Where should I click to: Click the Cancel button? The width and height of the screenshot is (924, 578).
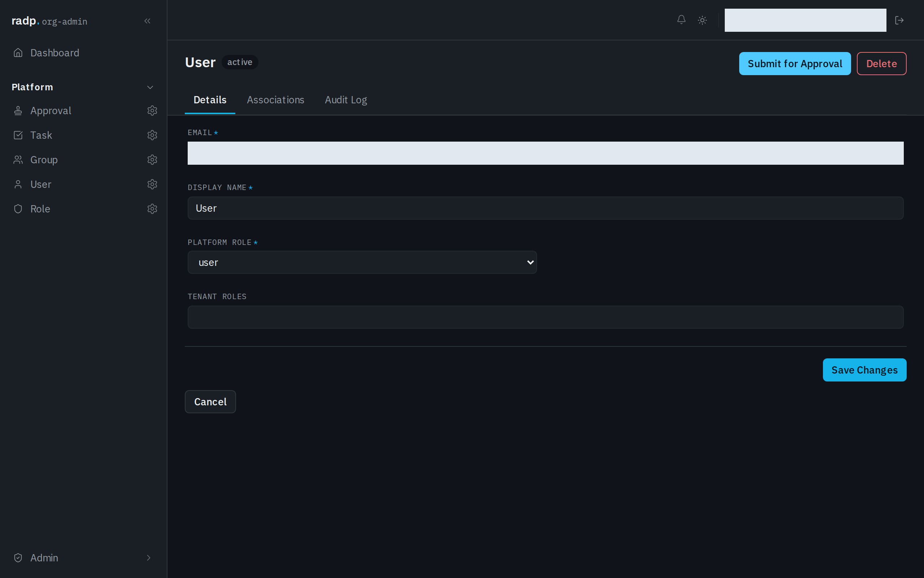coord(210,401)
